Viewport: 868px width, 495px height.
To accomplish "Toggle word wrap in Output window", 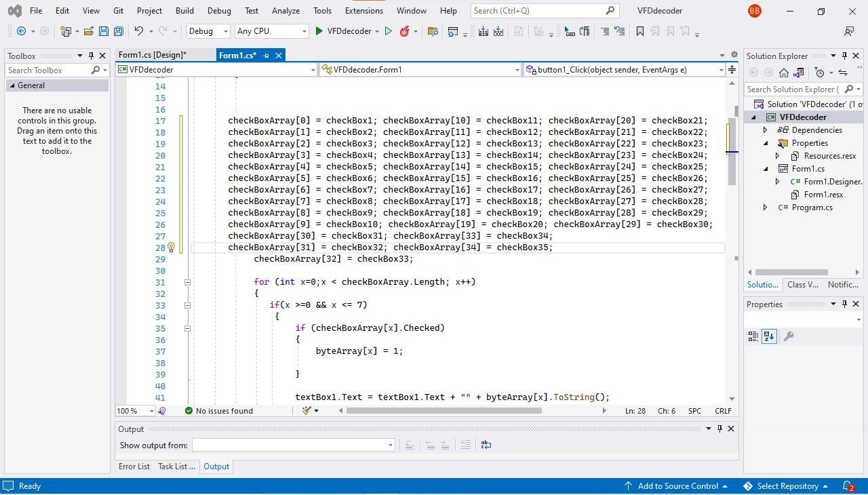I will [x=486, y=445].
